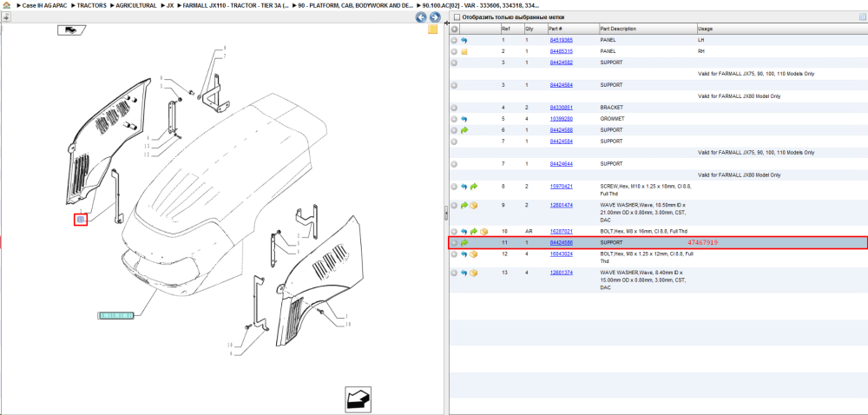Viewport: 868px width, 415px height.
Task: Open part number 16287021 link
Action: click(x=561, y=231)
